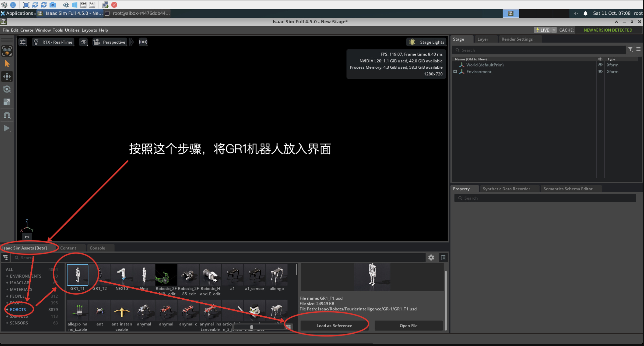The height and width of the screenshot is (346, 644).
Task: Open the LIVE dropdown arrow
Action: (x=554, y=30)
